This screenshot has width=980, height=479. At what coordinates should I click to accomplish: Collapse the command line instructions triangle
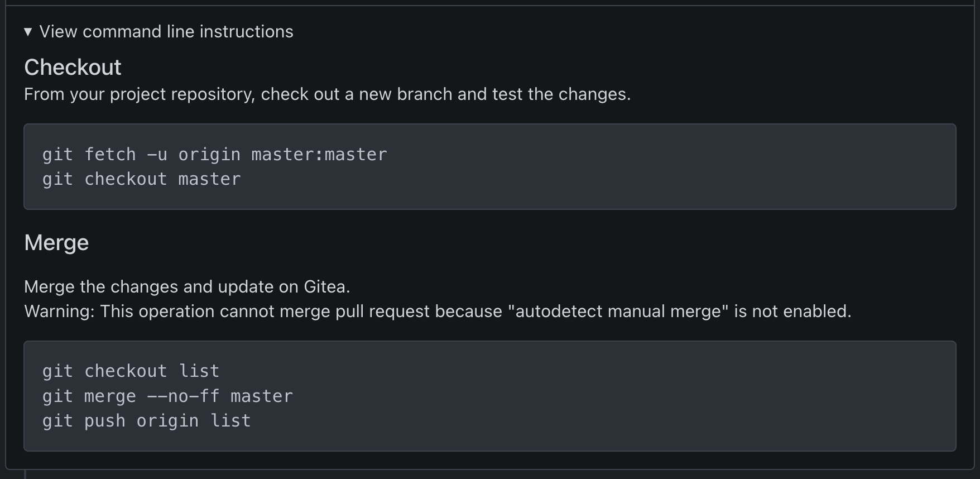coord(28,32)
